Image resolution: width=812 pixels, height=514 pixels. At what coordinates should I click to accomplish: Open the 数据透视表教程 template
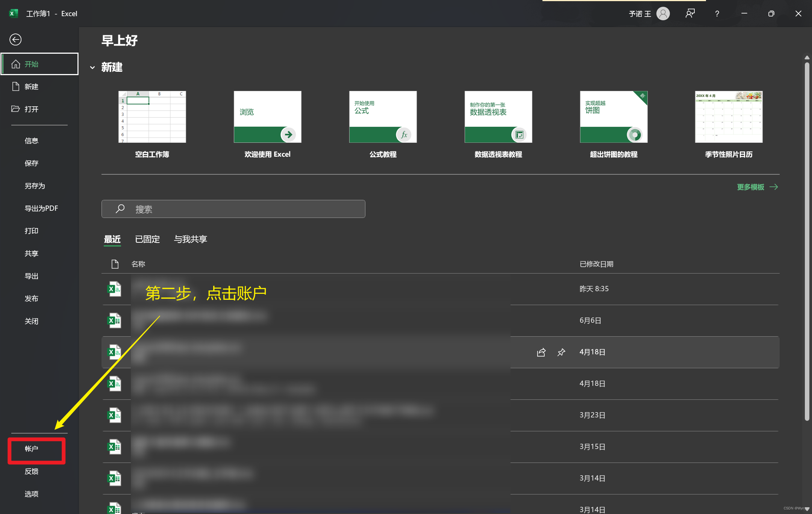(498, 117)
